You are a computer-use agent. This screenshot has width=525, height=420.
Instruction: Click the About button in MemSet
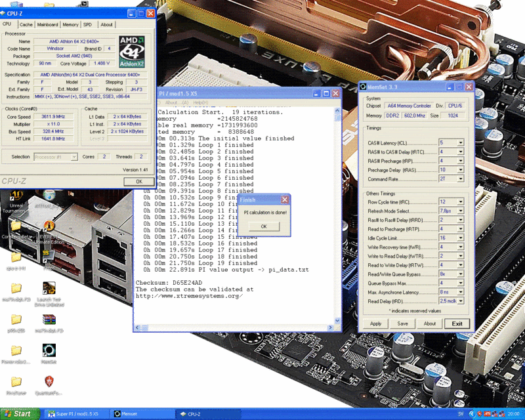pos(430,324)
